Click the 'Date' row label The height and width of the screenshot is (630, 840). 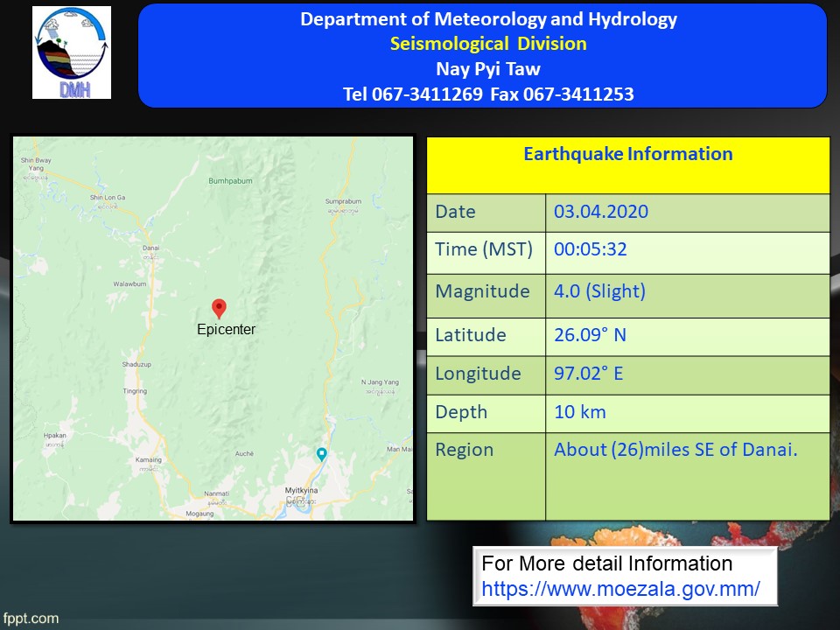455,212
